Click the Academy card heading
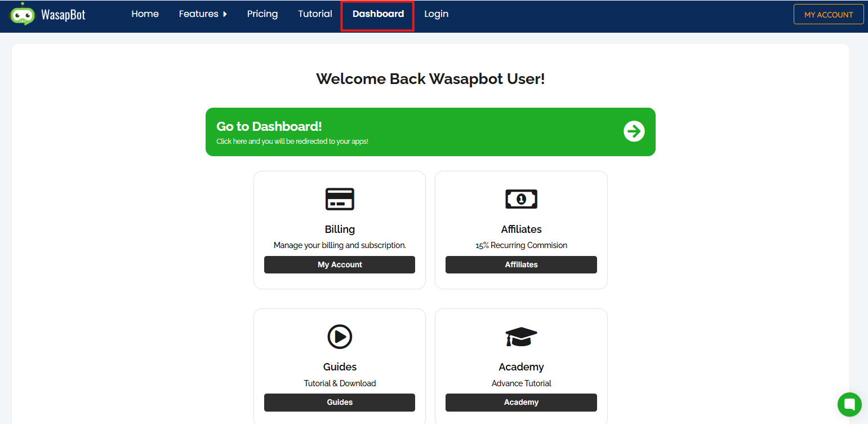Image resolution: width=868 pixels, height=424 pixels. coord(521,367)
